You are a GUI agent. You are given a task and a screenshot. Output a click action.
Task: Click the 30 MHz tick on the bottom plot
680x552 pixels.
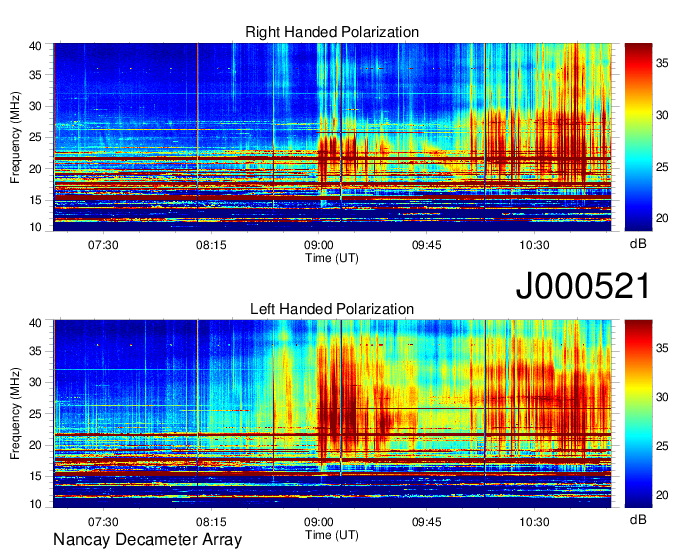(x=36, y=382)
